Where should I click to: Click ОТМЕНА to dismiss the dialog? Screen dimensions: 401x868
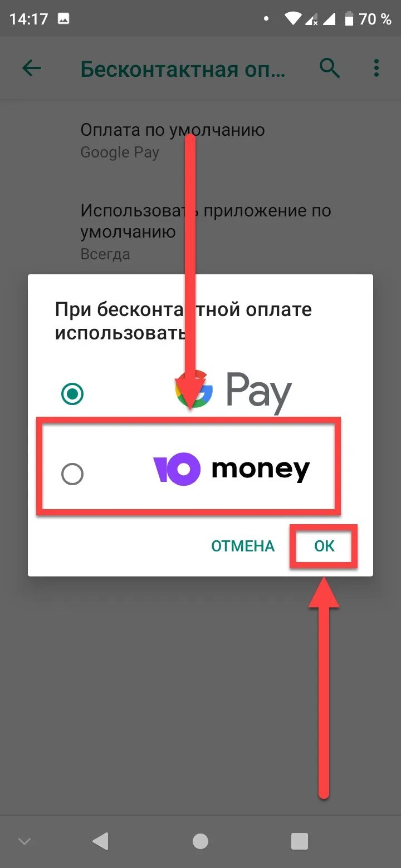click(243, 546)
